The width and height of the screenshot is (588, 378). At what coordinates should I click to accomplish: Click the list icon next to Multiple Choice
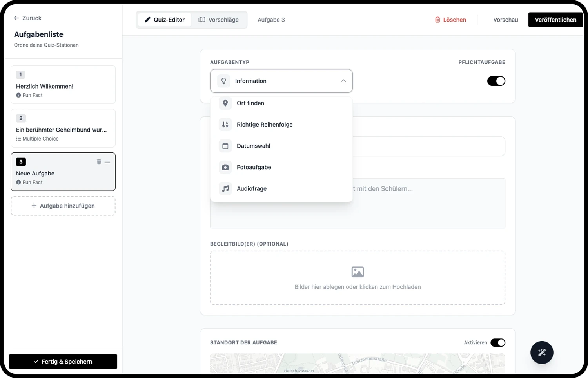point(18,139)
